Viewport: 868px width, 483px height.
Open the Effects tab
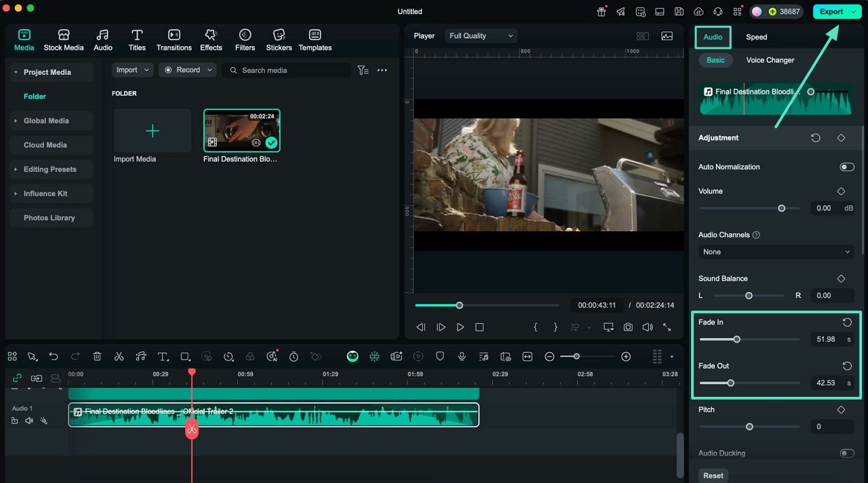tap(211, 40)
